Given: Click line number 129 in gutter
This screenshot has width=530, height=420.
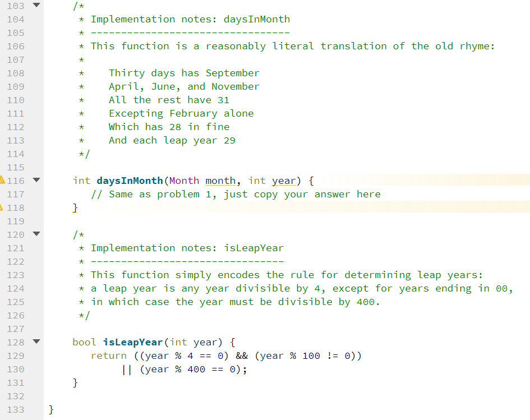Looking at the screenshot, I should coord(16,356).
